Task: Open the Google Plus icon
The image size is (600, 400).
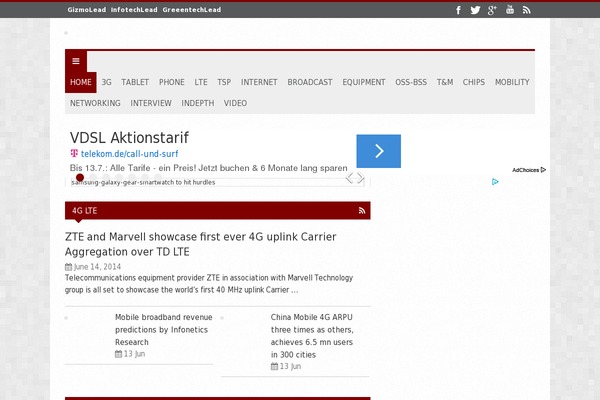Action: pos(492,10)
